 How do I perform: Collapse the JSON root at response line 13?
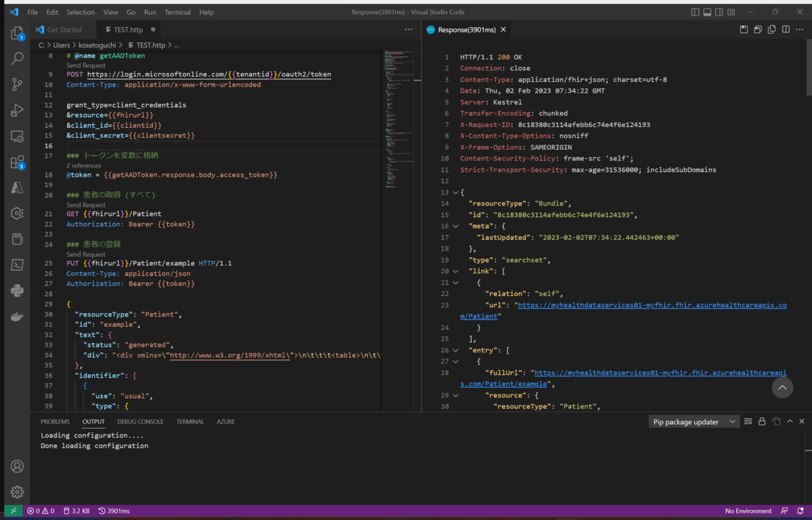coord(455,193)
